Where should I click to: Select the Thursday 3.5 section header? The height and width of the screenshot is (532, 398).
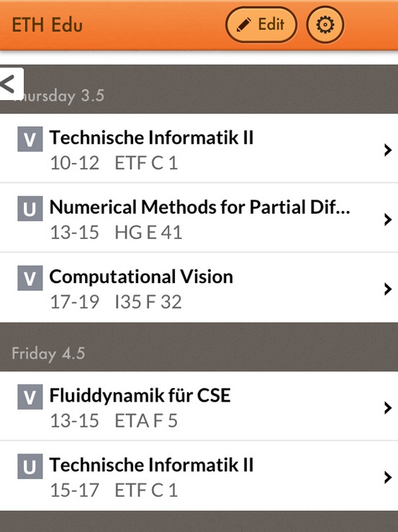pyautogui.click(x=199, y=89)
